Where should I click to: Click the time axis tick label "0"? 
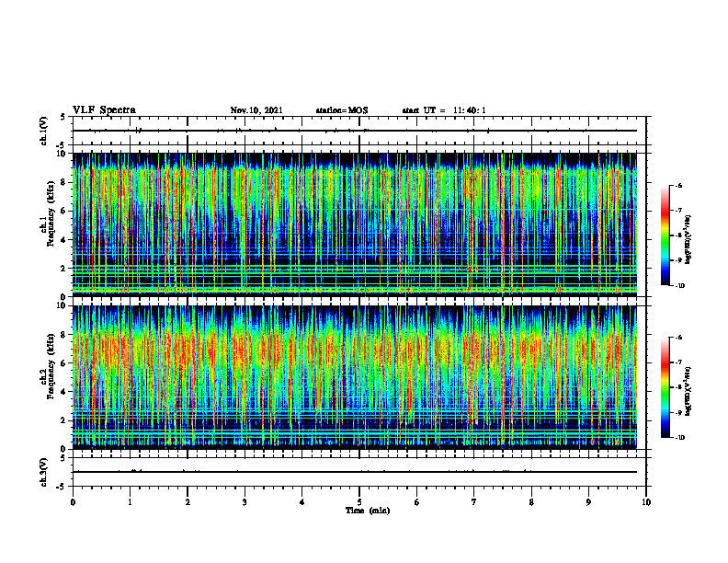click(73, 502)
